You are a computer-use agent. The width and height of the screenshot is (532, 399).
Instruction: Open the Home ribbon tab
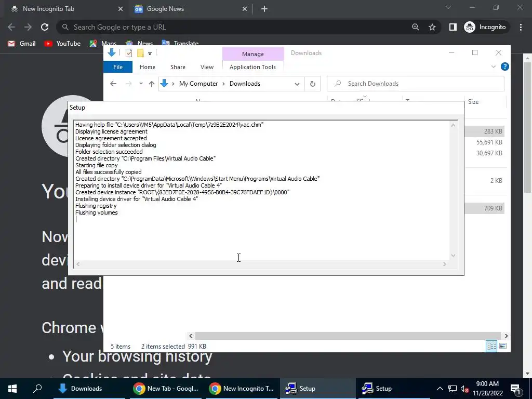(x=147, y=67)
